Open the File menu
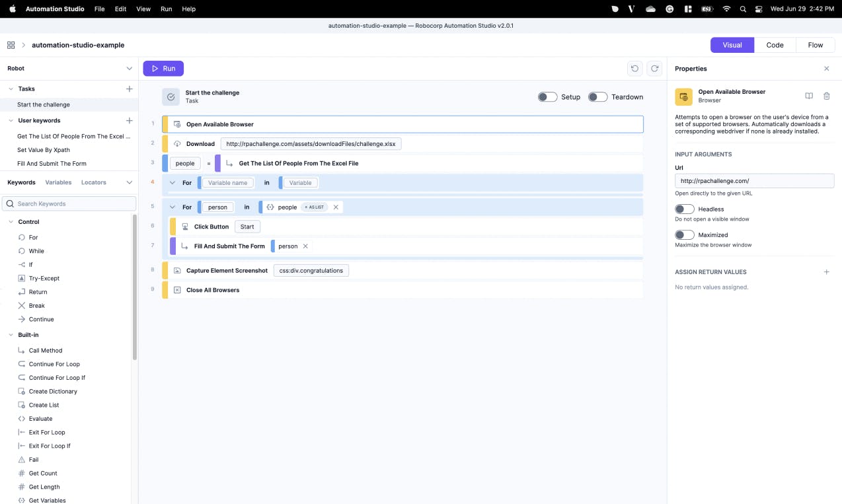842x504 pixels. (99, 9)
